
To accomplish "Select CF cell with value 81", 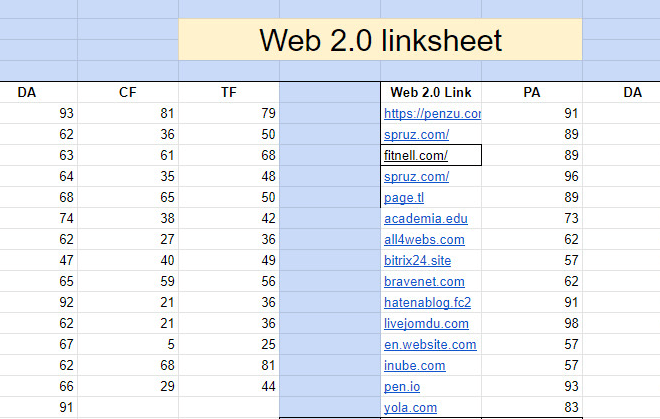I will click(128, 113).
